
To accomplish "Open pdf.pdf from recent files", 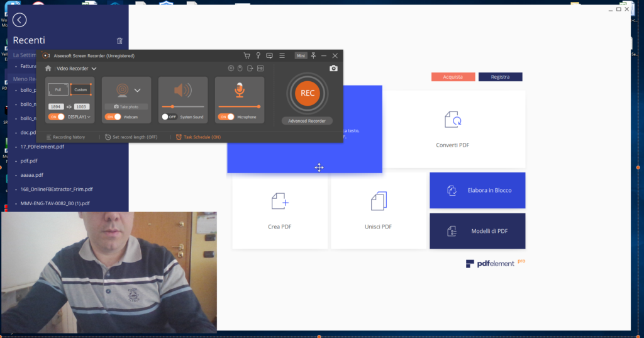I will pos(29,161).
